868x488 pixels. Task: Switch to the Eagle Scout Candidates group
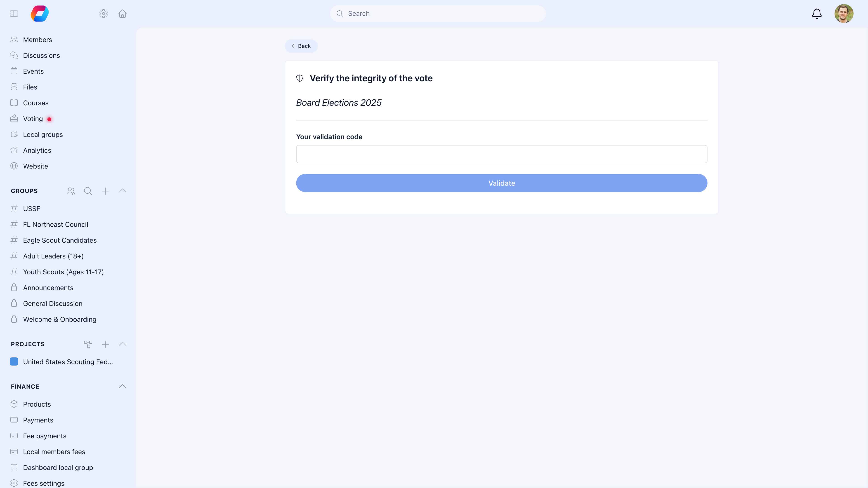pos(60,240)
